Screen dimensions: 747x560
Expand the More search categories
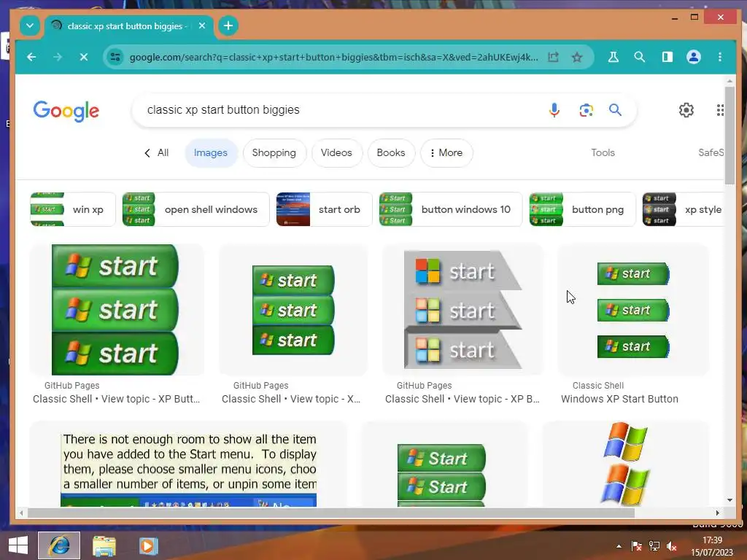click(446, 153)
